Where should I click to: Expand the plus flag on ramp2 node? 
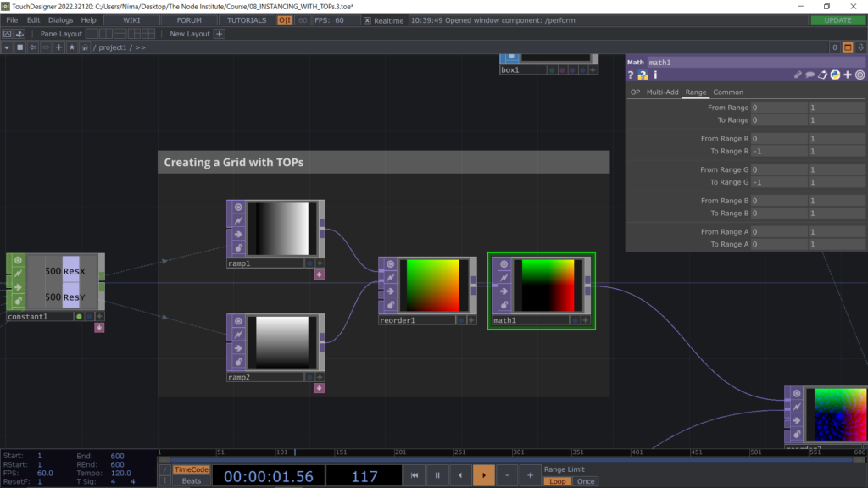point(320,377)
